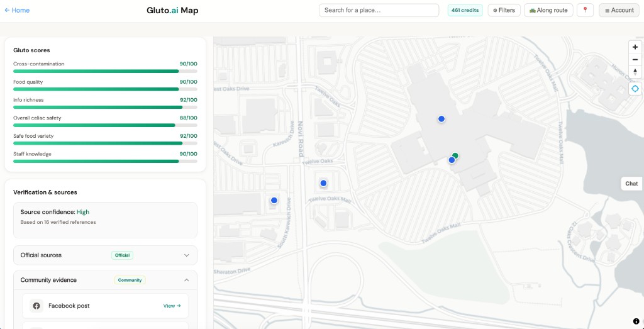The image size is (644, 329).
Task: Expand the Official sources section
Action: (x=105, y=255)
